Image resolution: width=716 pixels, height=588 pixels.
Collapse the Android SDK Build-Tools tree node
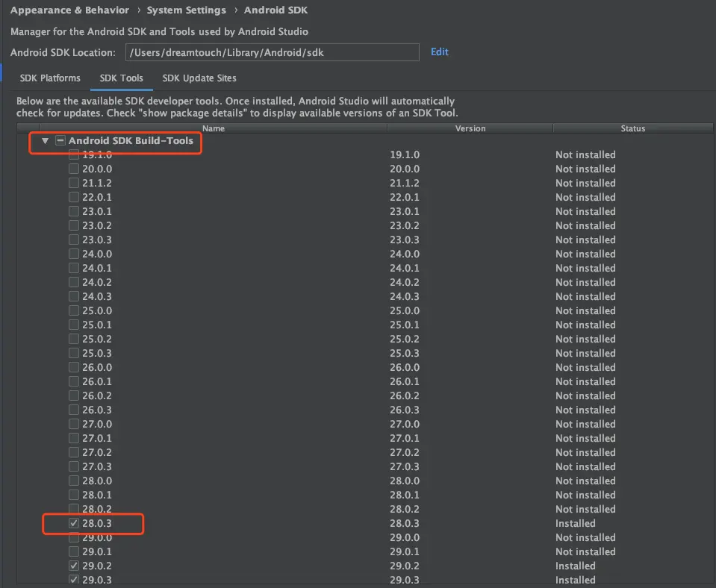45,140
